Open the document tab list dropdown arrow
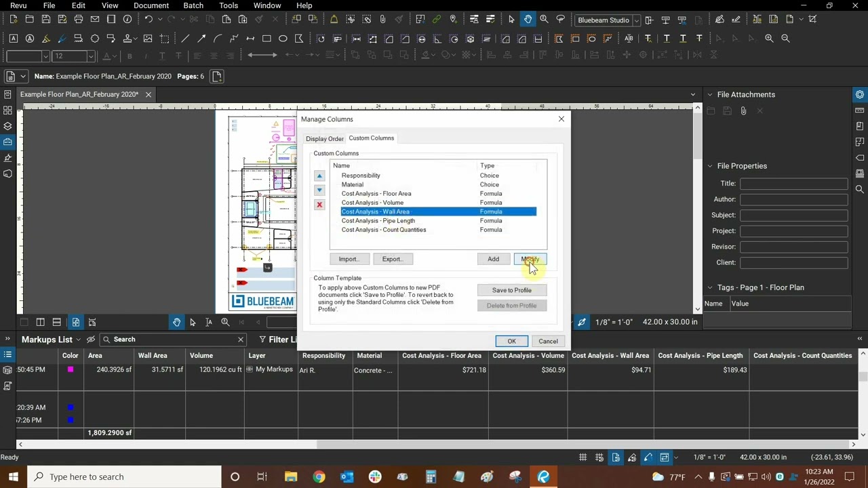 point(692,95)
